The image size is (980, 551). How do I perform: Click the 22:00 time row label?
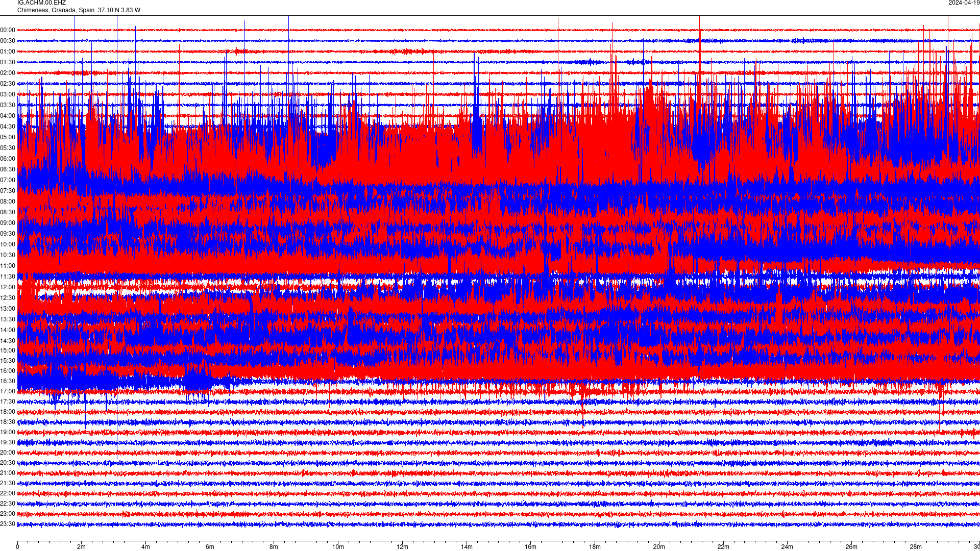click(8, 493)
